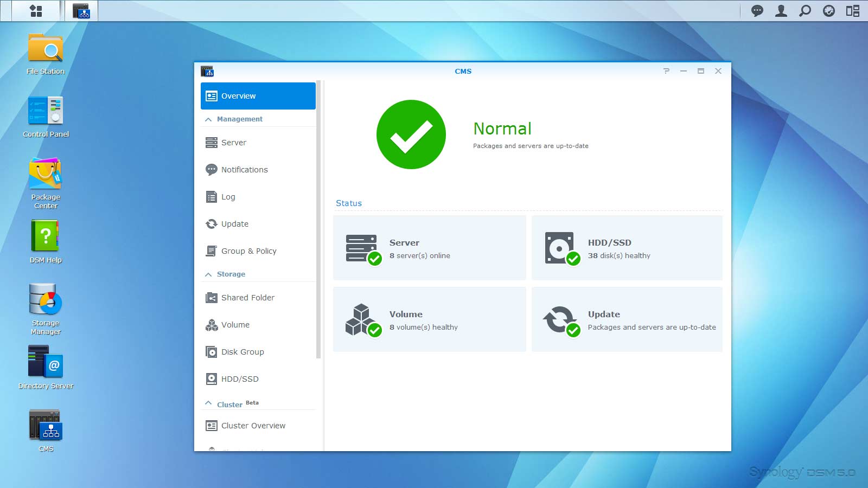Open Shared Folder in sidebar

coord(247,298)
